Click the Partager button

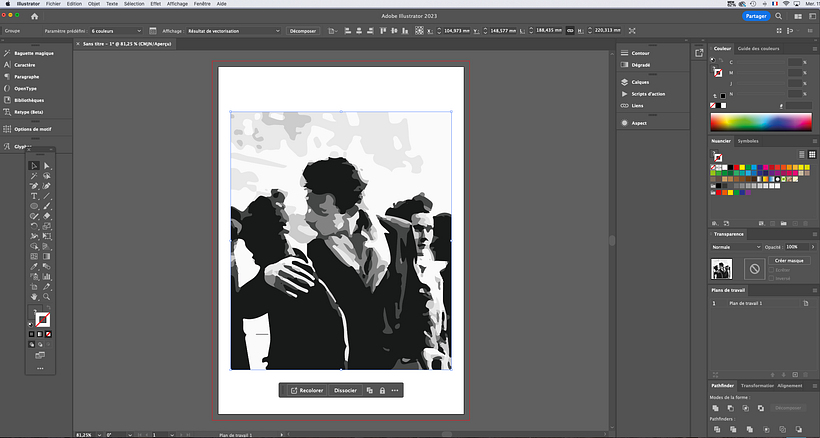pyautogui.click(x=757, y=17)
